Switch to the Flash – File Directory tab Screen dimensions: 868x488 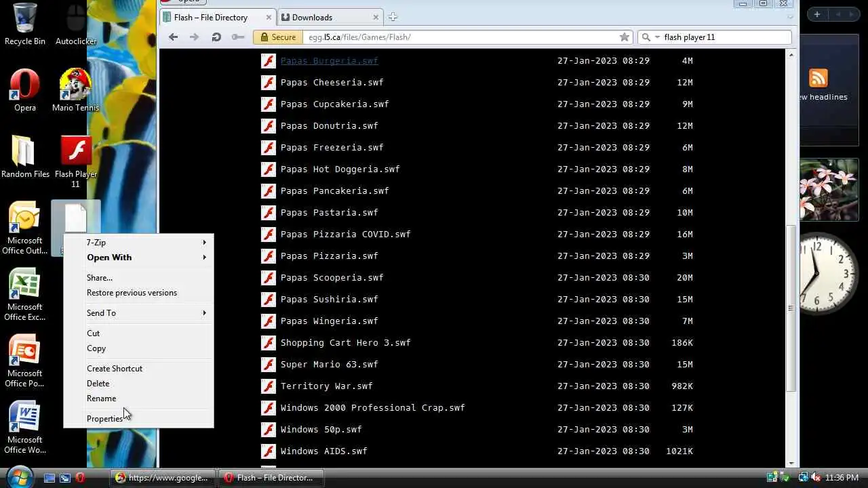(x=218, y=17)
